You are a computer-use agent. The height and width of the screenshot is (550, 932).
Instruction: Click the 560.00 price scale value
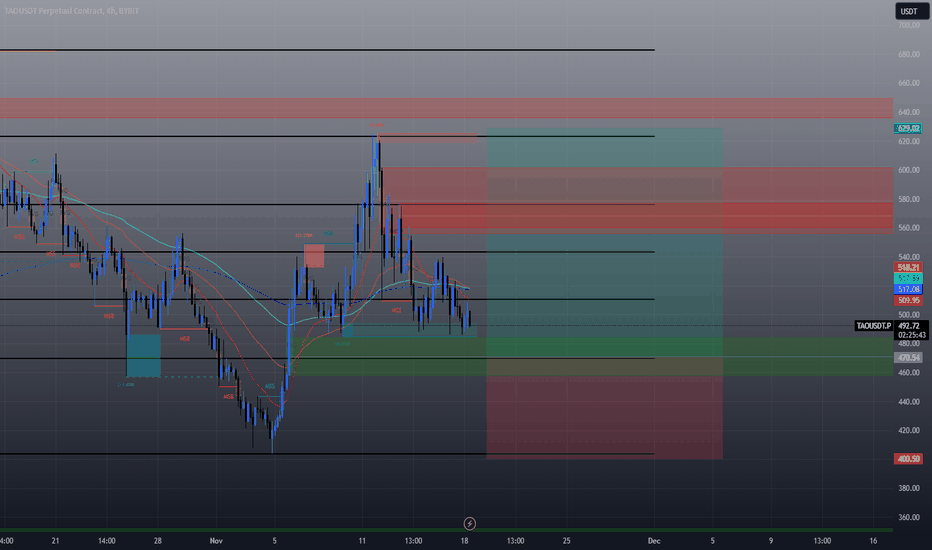point(909,228)
